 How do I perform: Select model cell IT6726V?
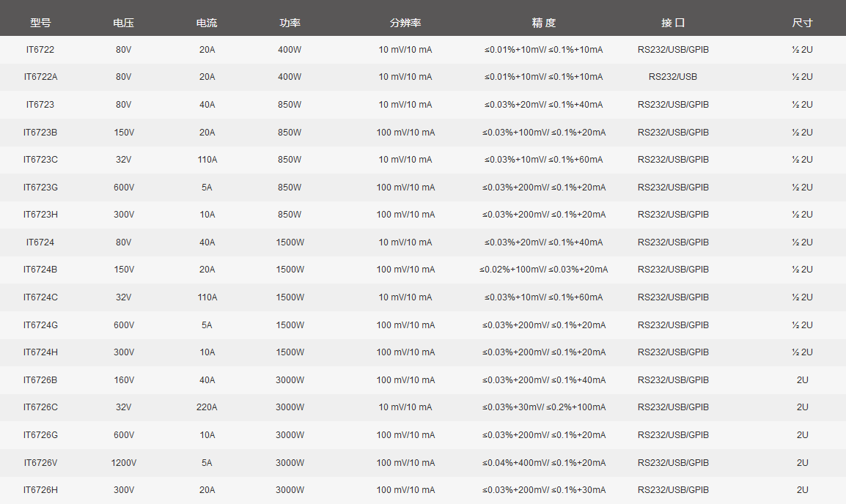point(40,462)
